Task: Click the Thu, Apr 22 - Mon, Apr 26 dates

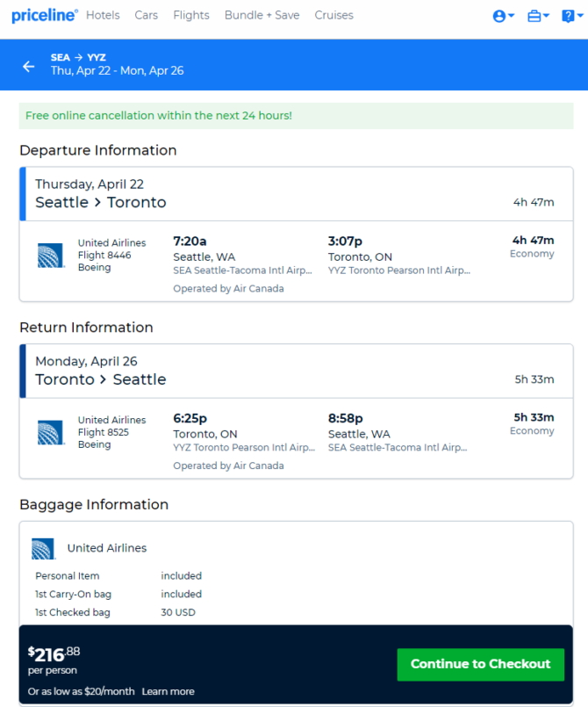Action: pos(117,71)
